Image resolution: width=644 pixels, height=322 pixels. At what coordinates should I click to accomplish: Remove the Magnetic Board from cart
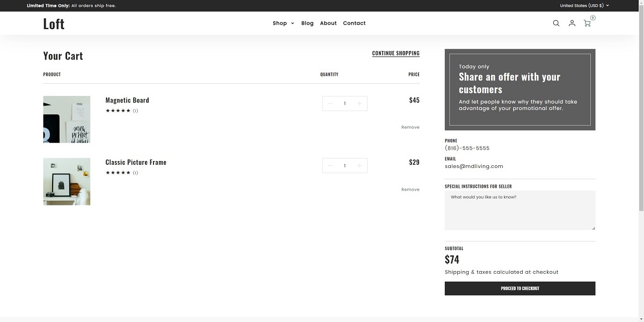pos(410,127)
